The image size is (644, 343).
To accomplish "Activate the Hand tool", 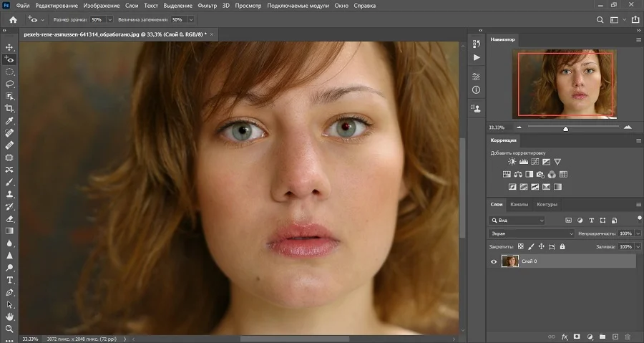I will [9, 316].
